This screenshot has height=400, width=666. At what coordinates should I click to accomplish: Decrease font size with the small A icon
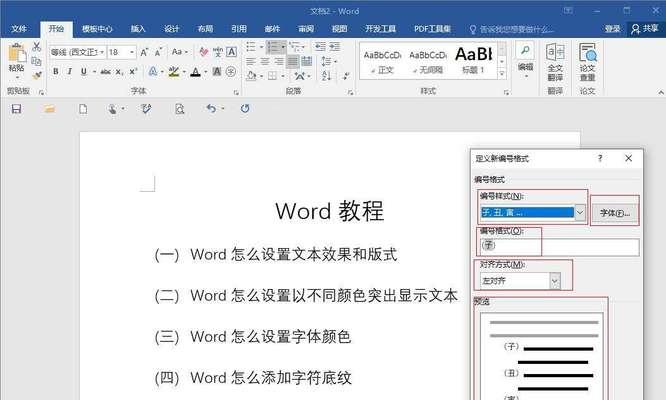158,52
